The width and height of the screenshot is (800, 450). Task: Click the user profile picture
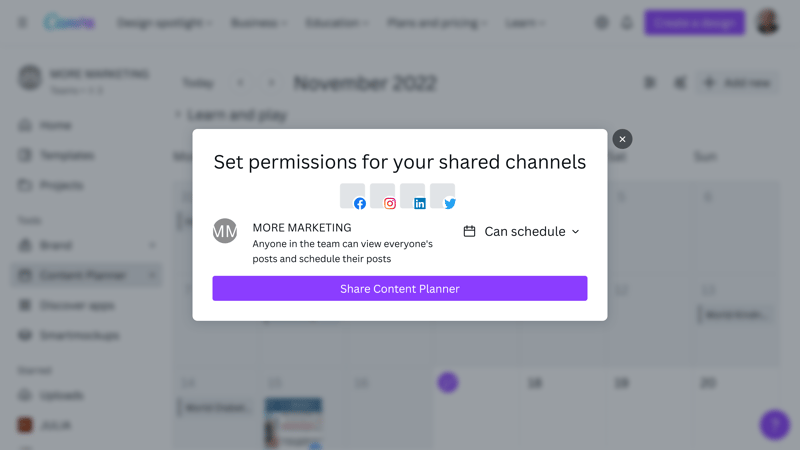767,22
